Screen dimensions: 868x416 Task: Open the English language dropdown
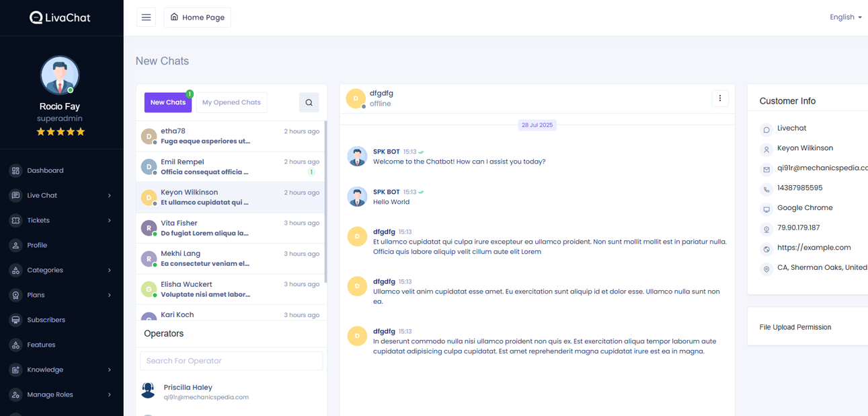[x=845, y=18]
